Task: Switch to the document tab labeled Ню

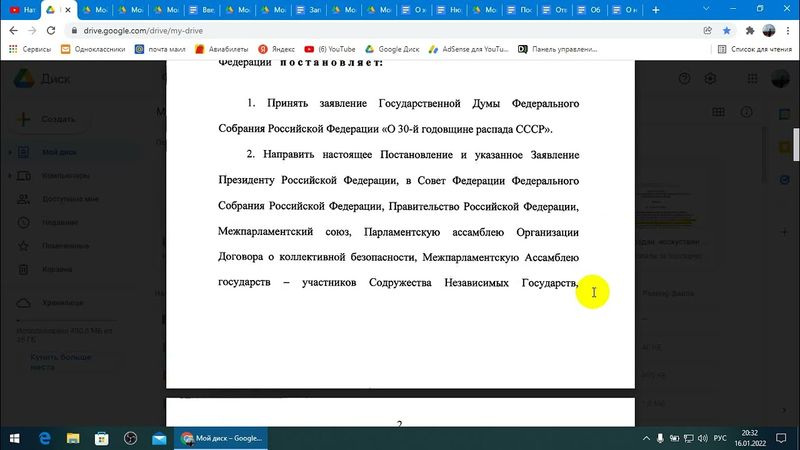Action: click(x=449, y=10)
